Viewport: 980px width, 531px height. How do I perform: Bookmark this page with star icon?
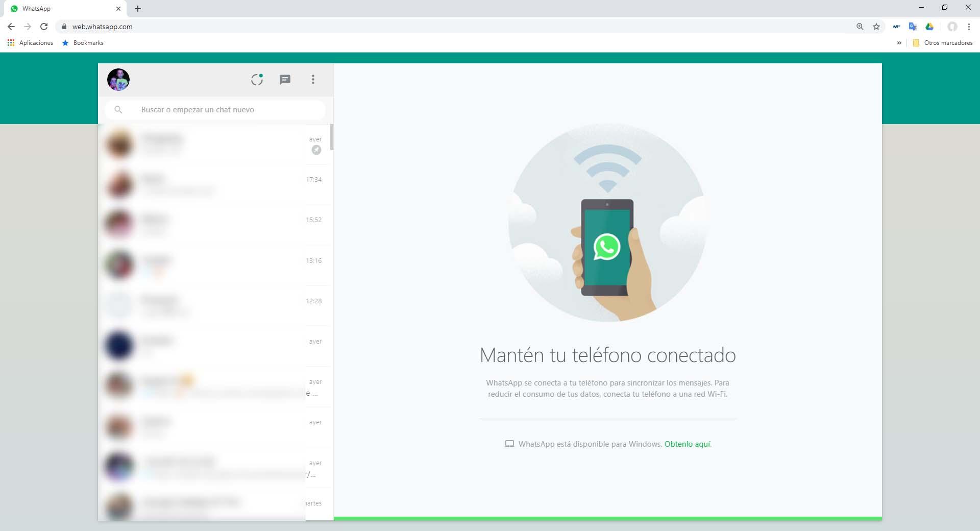tap(876, 27)
